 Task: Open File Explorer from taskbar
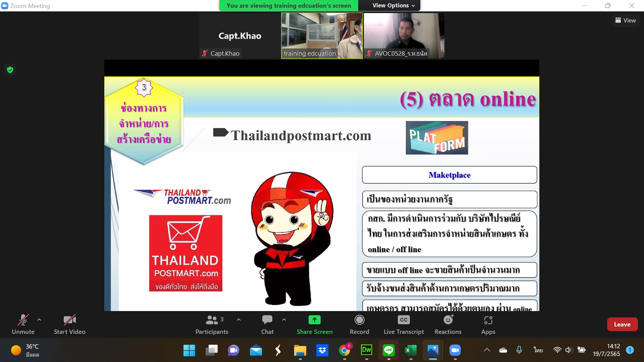tap(300, 351)
